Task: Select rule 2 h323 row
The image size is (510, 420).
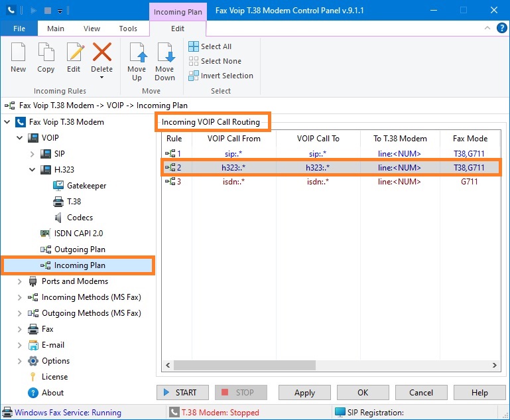Action: [331, 168]
